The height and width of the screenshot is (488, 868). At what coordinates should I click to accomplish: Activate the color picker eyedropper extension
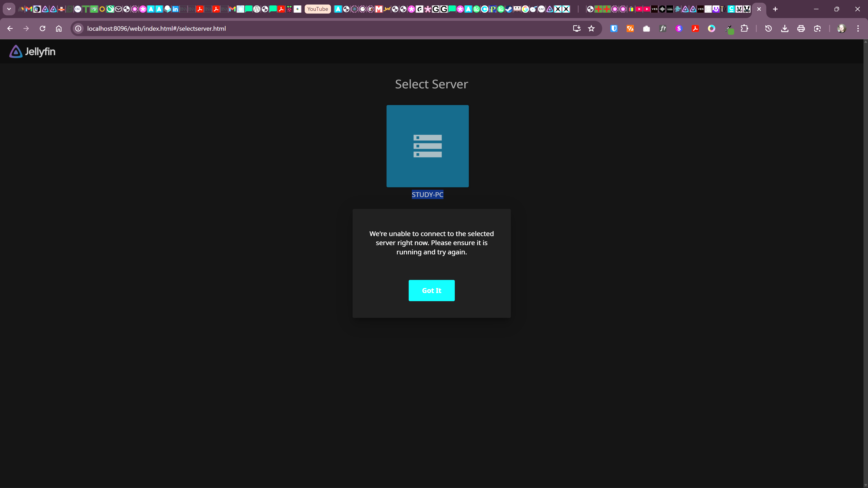[729, 29]
